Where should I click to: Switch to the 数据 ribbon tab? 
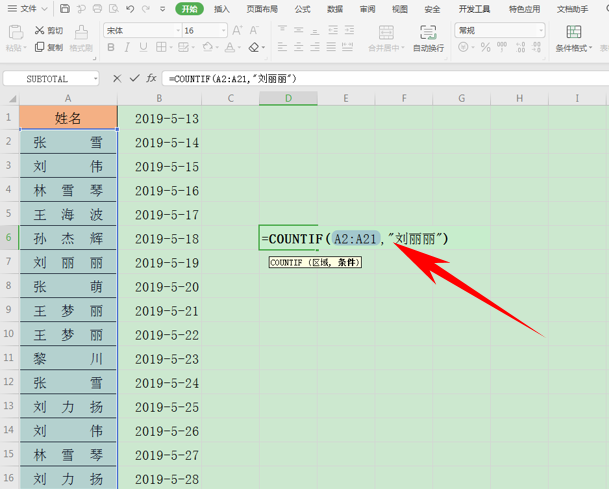coord(335,9)
